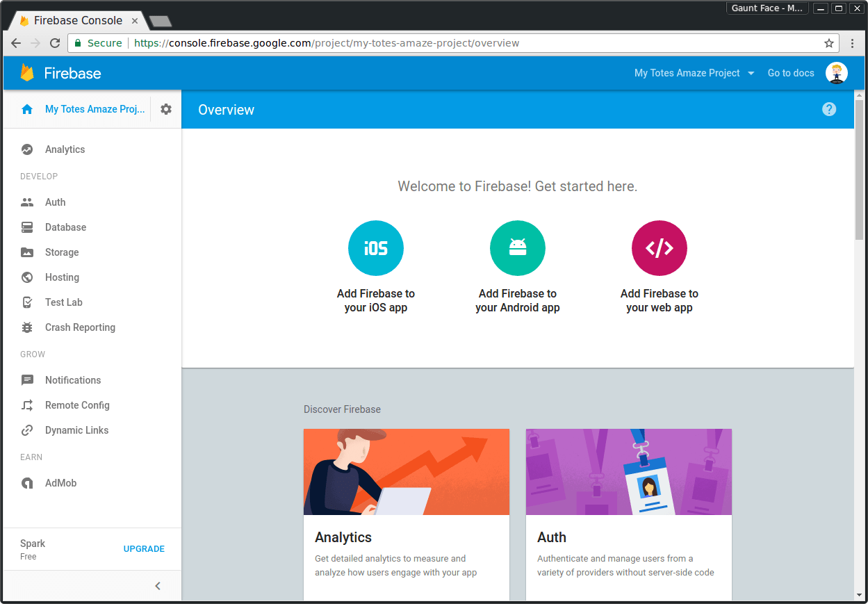The height and width of the screenshot is (604, 868).
Task: Open project settings via the gear icon
Action: click(x=165, y=109)
